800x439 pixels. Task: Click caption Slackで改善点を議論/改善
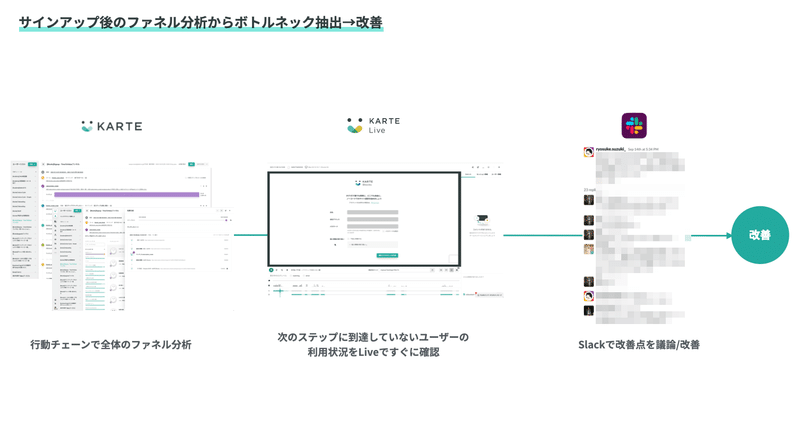click(x=639, y=345)
